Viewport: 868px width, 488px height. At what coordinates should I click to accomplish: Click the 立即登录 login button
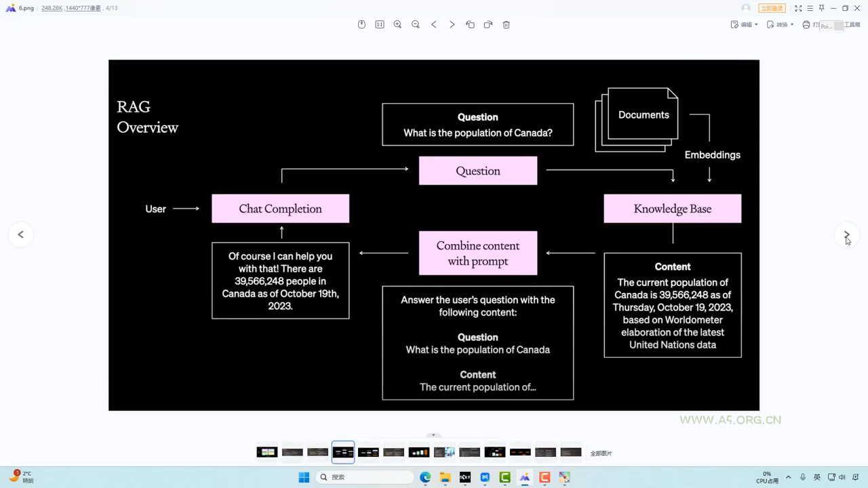[772, 8]
